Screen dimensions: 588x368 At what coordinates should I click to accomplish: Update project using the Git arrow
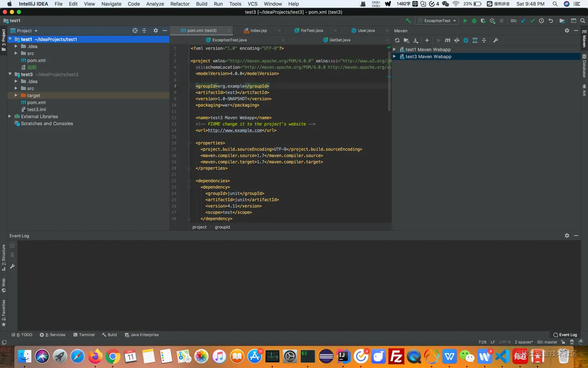coord(523,21)
